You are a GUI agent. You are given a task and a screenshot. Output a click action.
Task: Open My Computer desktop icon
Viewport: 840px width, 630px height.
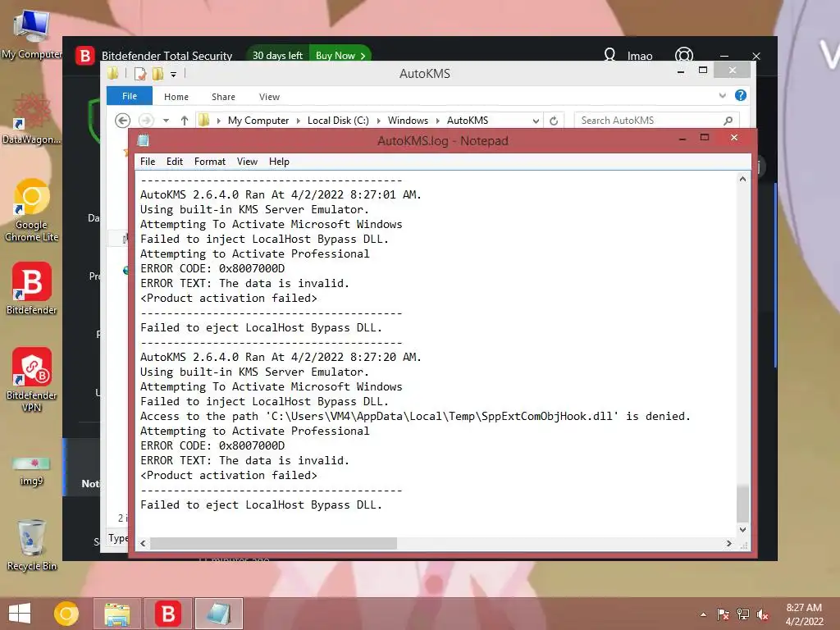[31, 33]
